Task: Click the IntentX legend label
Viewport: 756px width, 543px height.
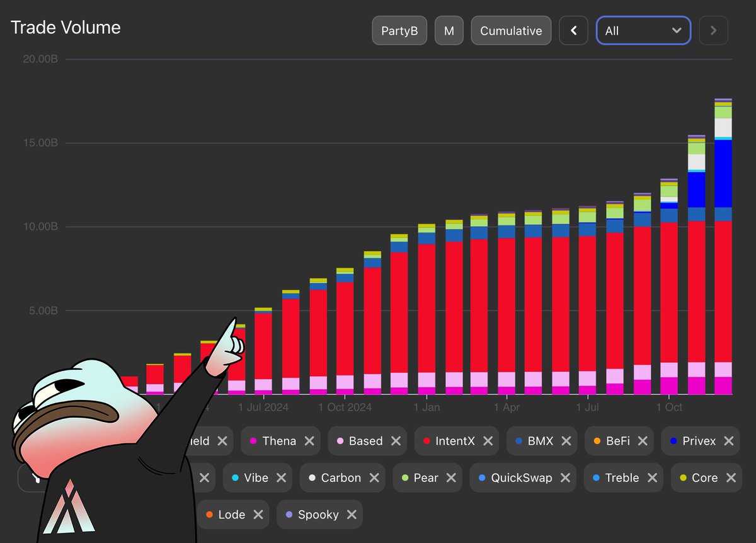Action: (455, 441)
